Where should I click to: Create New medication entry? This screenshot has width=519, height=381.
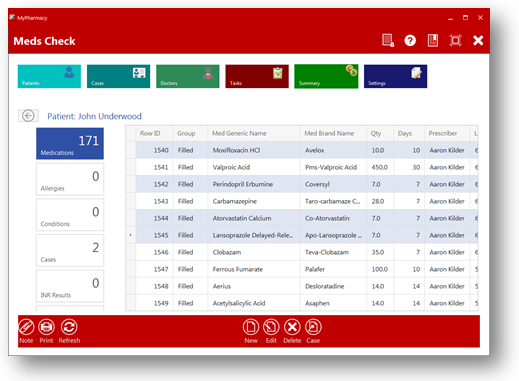click(251, 331)
